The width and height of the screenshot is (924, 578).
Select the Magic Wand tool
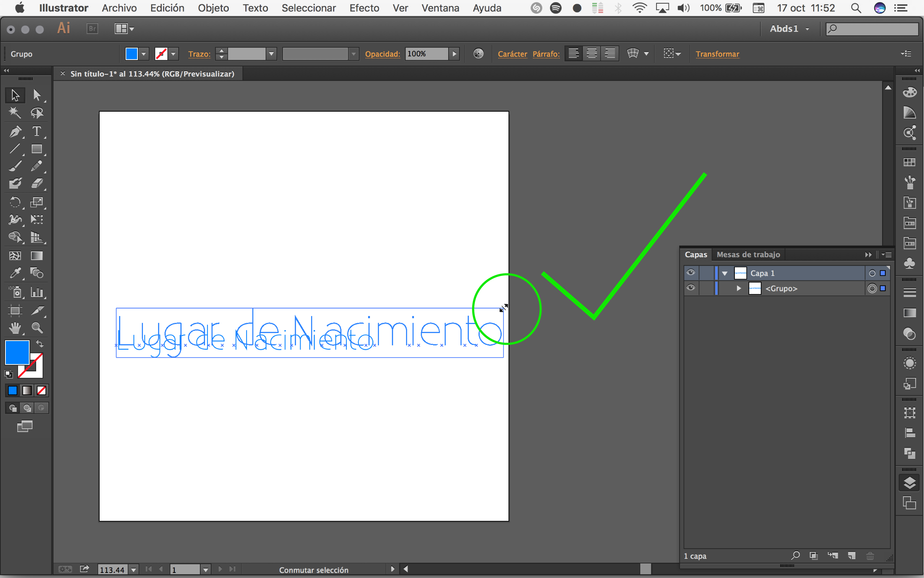coord(15,113)
